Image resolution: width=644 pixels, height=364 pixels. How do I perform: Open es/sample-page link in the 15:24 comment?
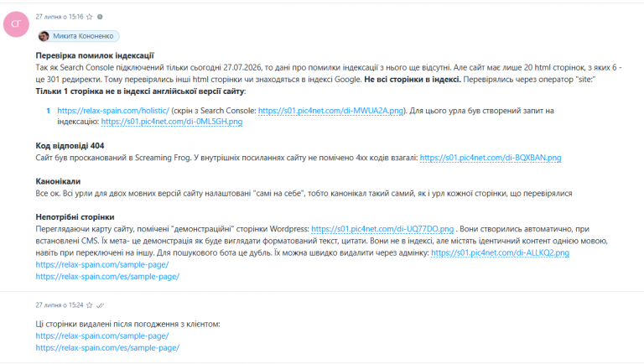(x=107, y=347)
